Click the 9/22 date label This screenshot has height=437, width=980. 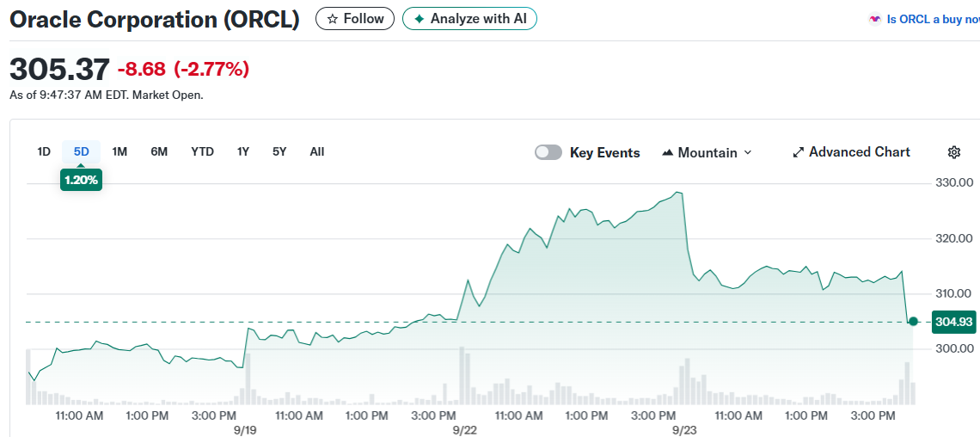click(465, 430)
